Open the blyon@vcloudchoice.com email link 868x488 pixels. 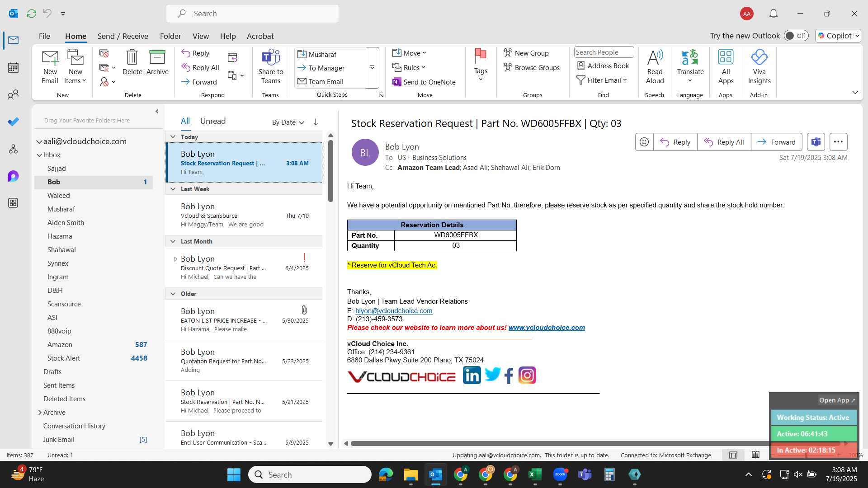point(394,311)
